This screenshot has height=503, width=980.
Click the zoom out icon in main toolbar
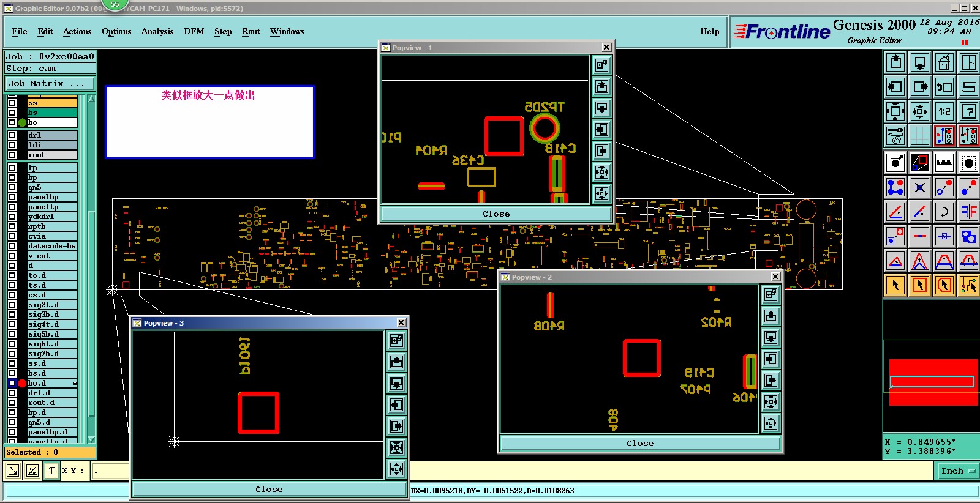(x=920, y=111)
